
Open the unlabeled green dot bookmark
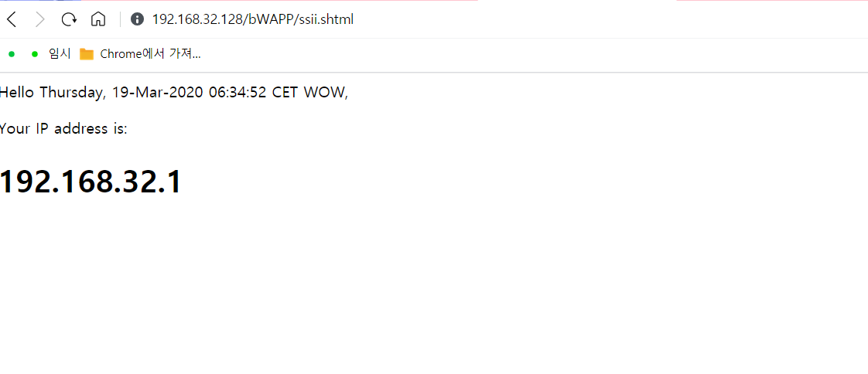point(11,54)
